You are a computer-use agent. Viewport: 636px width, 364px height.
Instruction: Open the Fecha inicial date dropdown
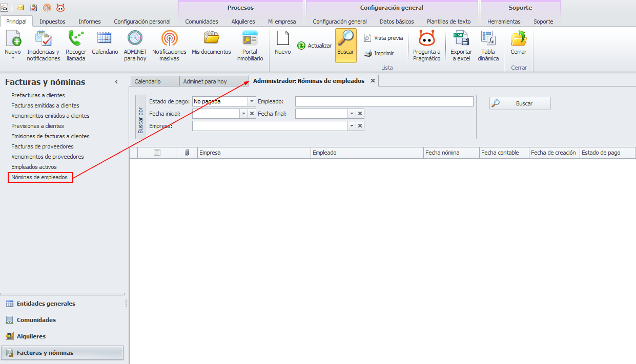point(244,114)
